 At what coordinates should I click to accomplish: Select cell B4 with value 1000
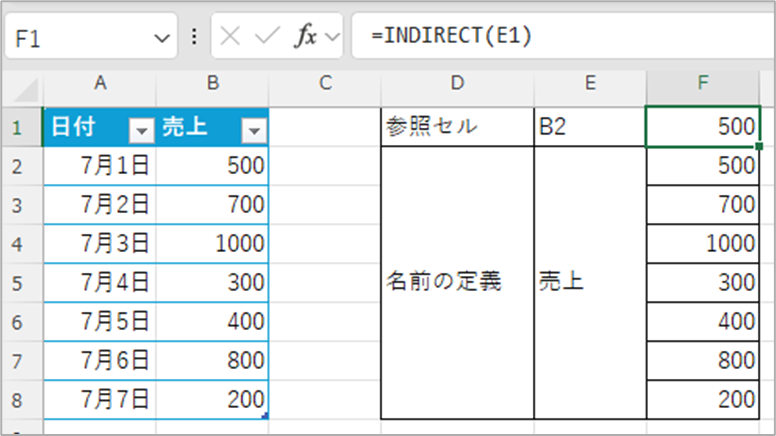tap(213, 243)
